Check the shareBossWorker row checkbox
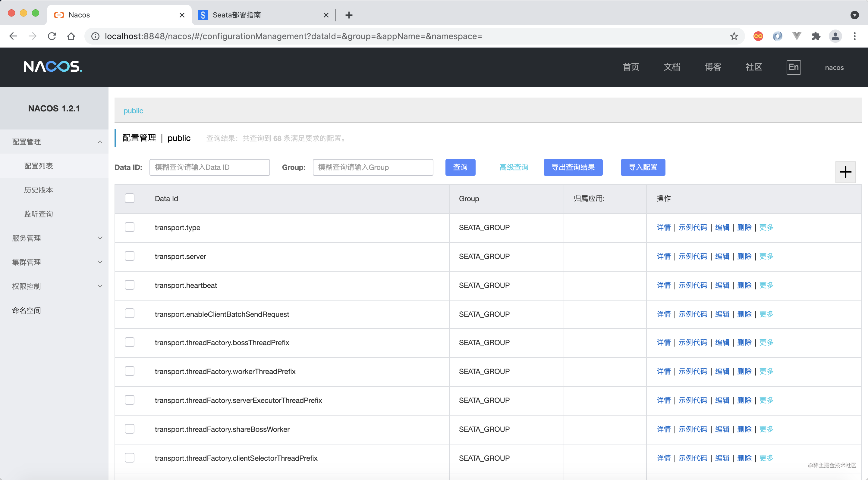The height and width of the screenshot is (480, 868). [129, 429]
